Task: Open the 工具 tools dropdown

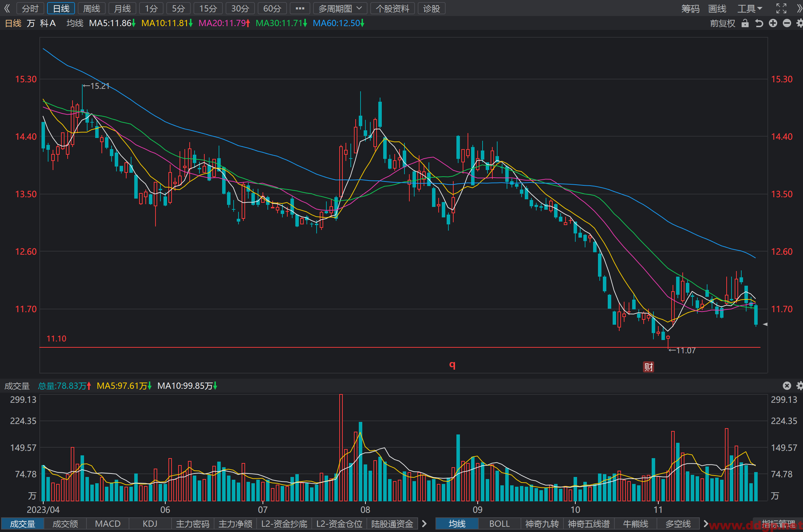Action: point(750,8)
